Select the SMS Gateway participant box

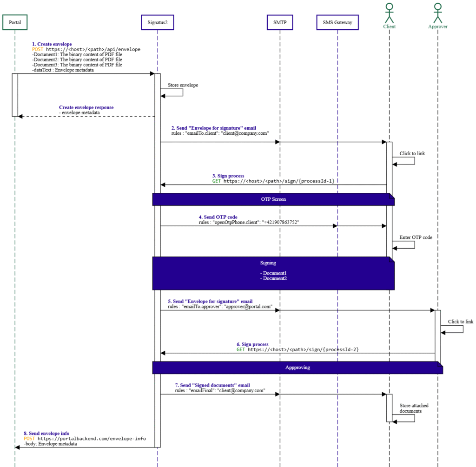pyautogui.click(x=337, y=22)
